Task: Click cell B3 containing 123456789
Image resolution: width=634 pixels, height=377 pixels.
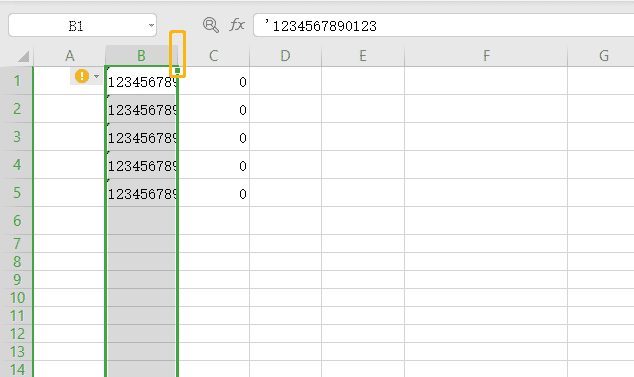Action: pos(142,137)
